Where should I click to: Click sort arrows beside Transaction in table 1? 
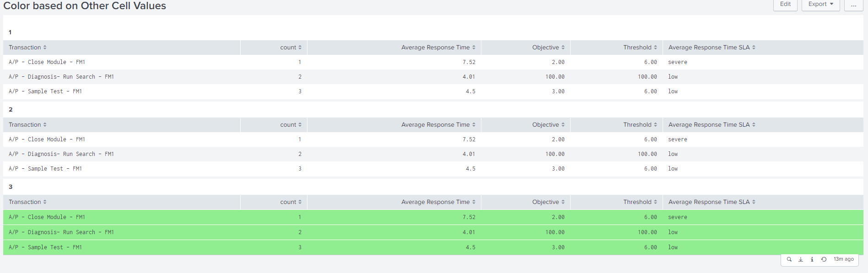pyautogui.click(x=45, y=48)
